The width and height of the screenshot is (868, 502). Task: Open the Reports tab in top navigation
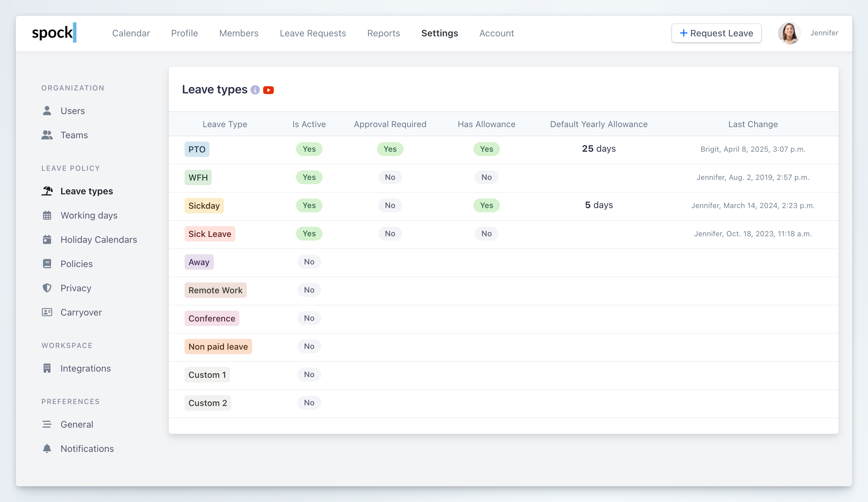click(384, 33)
